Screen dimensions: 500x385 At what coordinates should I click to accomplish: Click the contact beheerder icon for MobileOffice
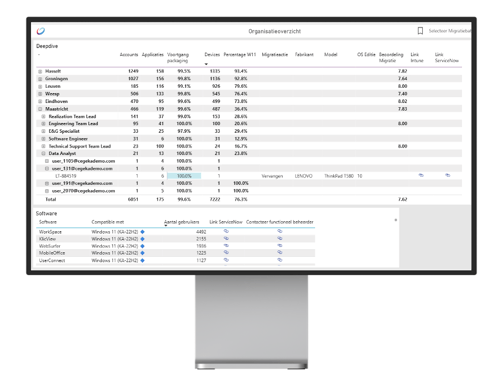280,253
